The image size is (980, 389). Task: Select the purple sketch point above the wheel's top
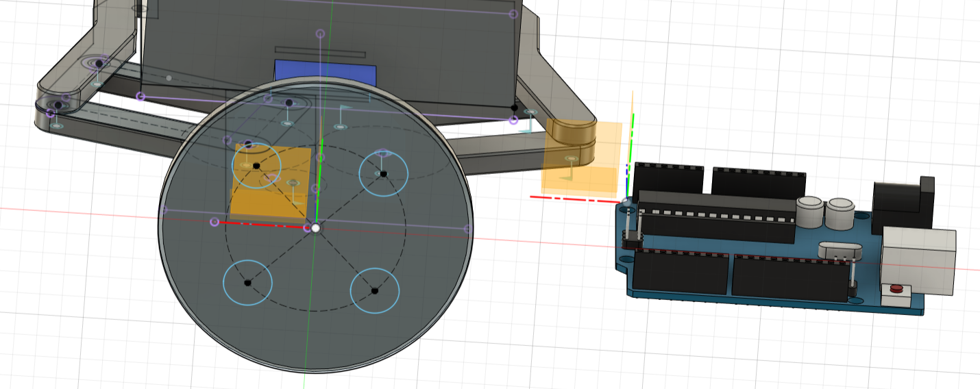[x=320, y=33]
